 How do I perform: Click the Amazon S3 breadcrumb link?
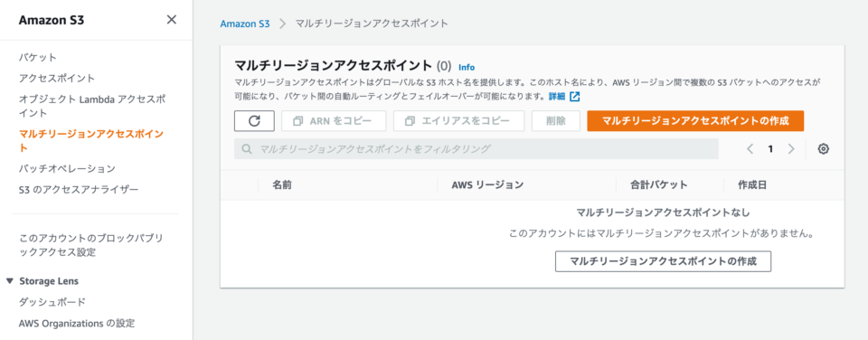pos(245,24)
